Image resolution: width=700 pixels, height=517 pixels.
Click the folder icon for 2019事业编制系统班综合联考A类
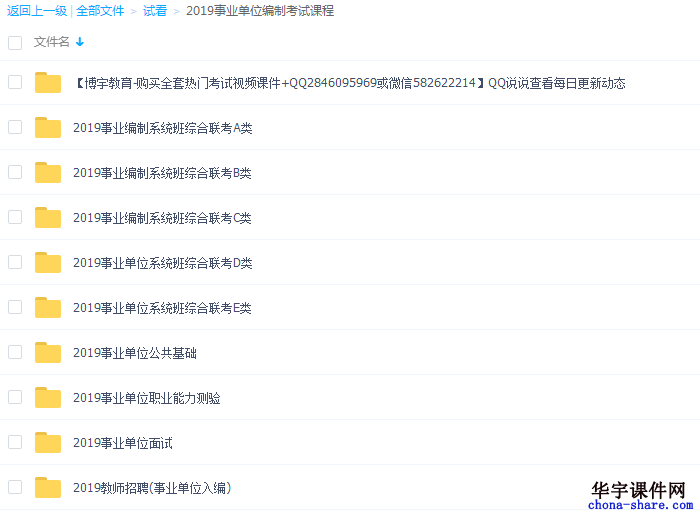click(48, 127)
